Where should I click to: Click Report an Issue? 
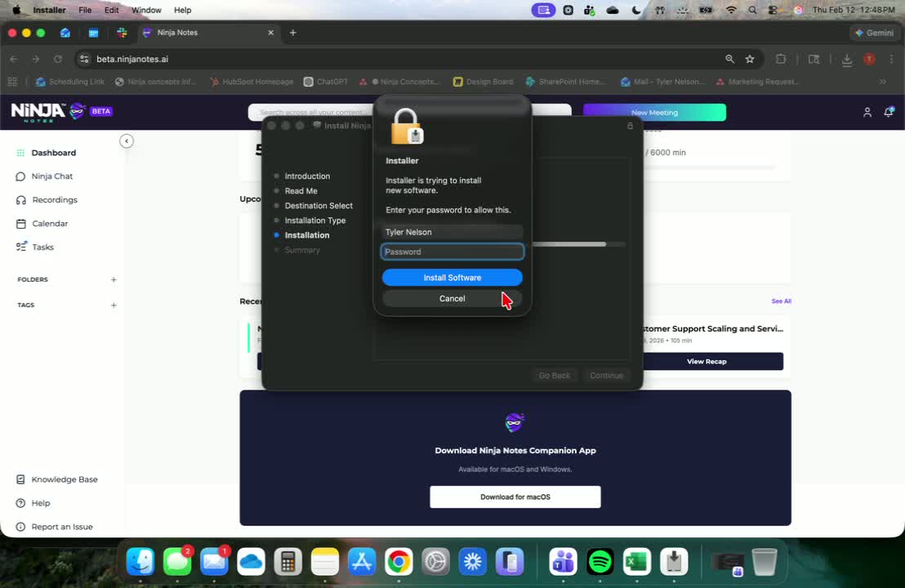(61, 527)
